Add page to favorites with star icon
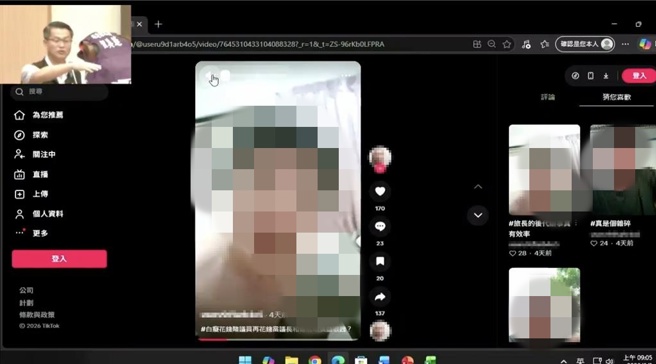656x364 pixels. (x=507, y=44)
